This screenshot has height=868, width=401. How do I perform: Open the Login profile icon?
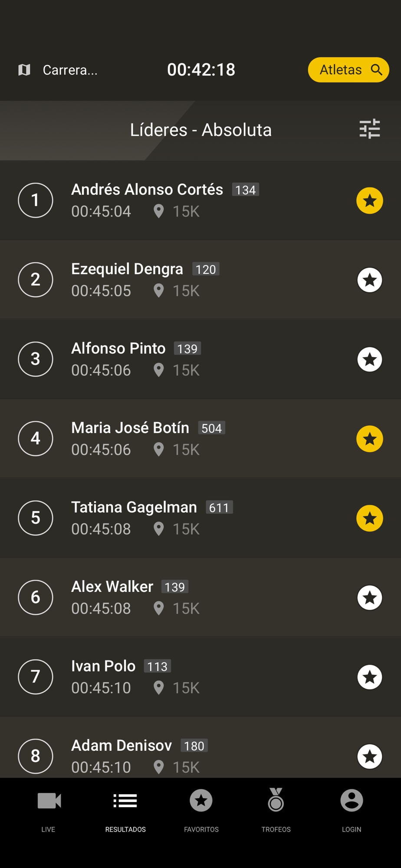click(352, 801)
